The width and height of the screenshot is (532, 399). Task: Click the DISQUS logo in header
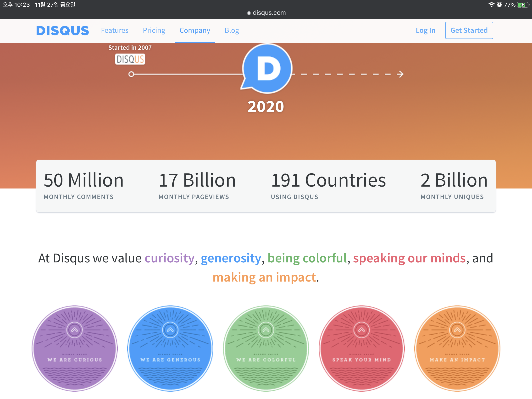[x=62, y=31]
